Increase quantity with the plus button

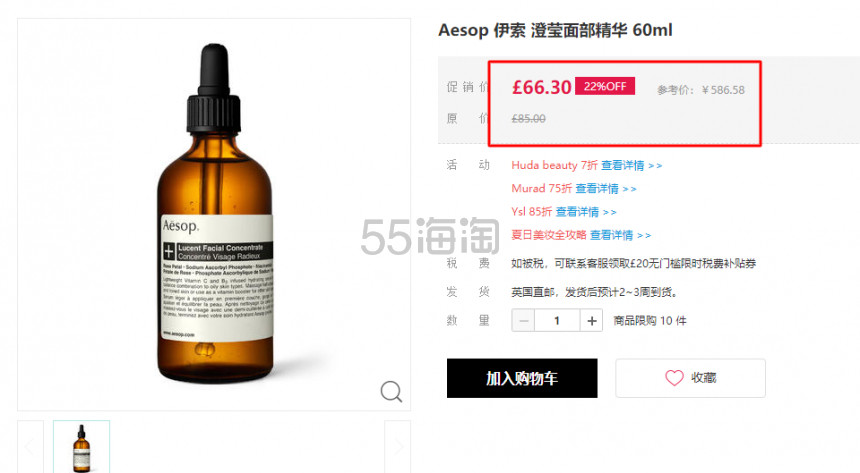(x=591, y=320)
